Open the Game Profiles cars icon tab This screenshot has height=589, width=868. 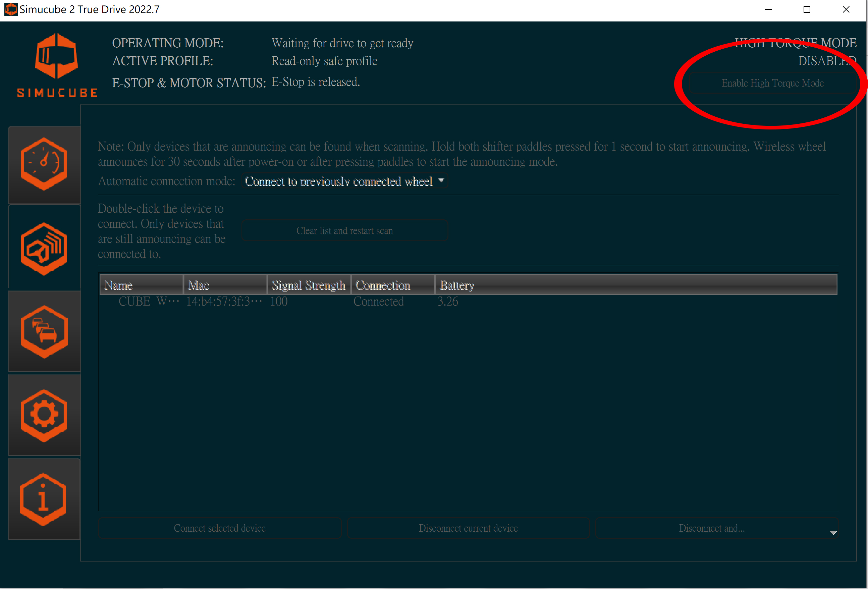coord(45,332)
